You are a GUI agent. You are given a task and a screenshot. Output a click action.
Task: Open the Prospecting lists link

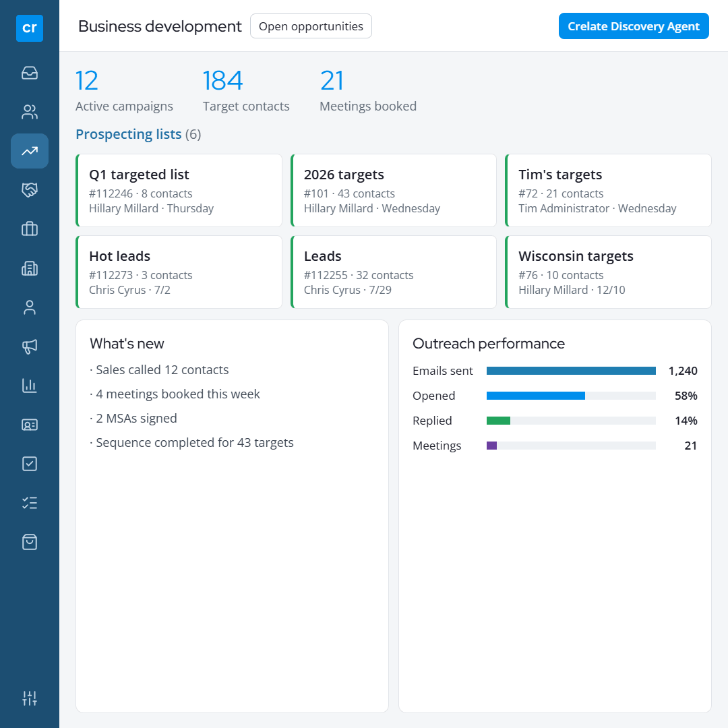click(x=129, y=134)
